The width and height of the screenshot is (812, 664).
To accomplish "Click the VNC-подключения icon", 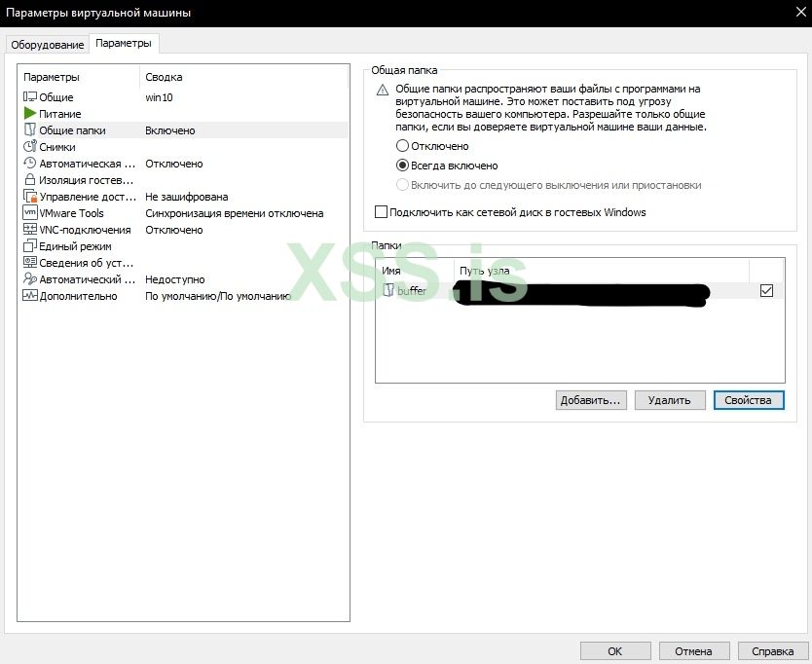I will click(30, 230).
